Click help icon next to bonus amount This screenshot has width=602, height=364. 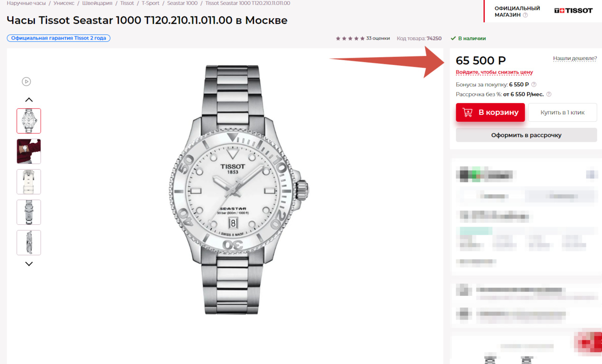coord(534,85)
